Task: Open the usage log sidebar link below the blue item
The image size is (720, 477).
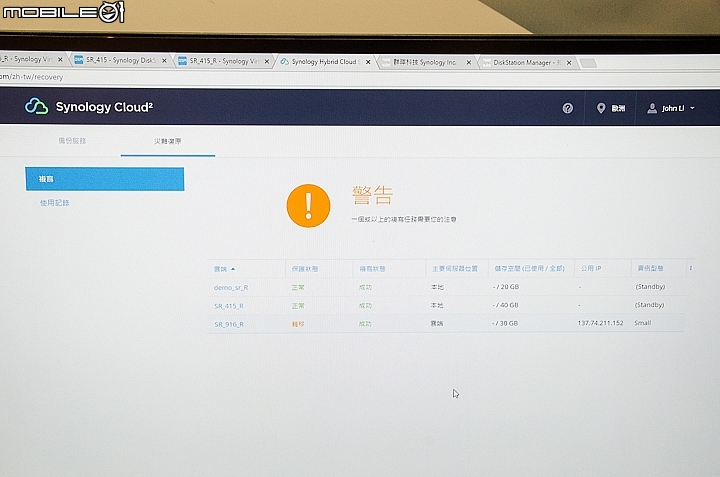Action: point(55,202)
